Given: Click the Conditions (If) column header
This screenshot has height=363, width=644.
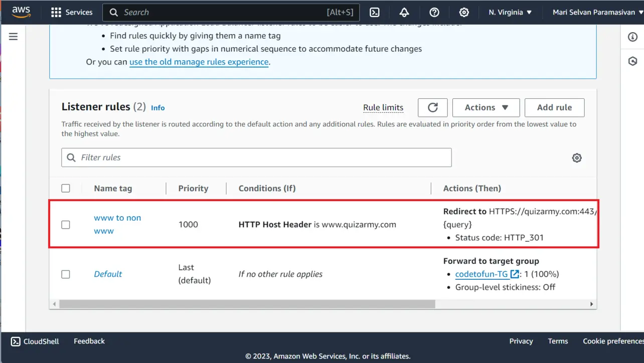Looking at the screenshot, I should [x=267, y=189].
